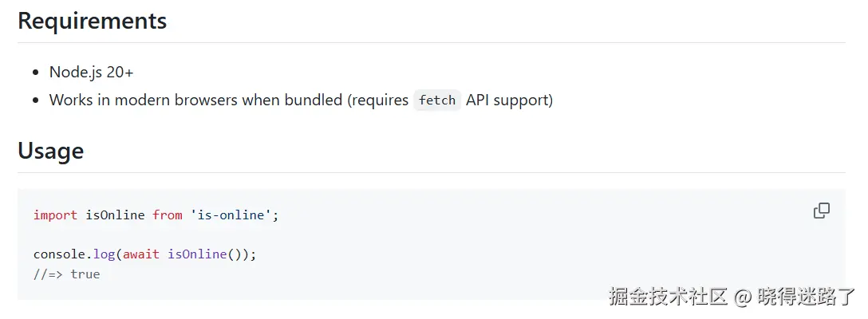Click the '//=> true' comment line
The image size is (868, 319).
coord(66,274)
